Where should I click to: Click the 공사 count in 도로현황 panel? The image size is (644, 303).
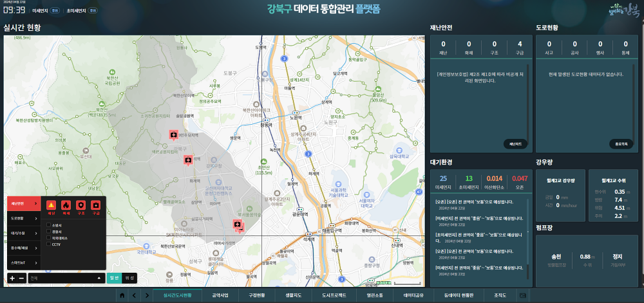pyautogui.click(x=574, y=44)
